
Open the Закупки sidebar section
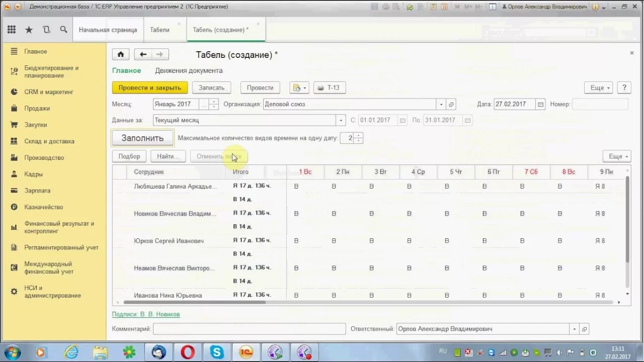tap(36, 125)
